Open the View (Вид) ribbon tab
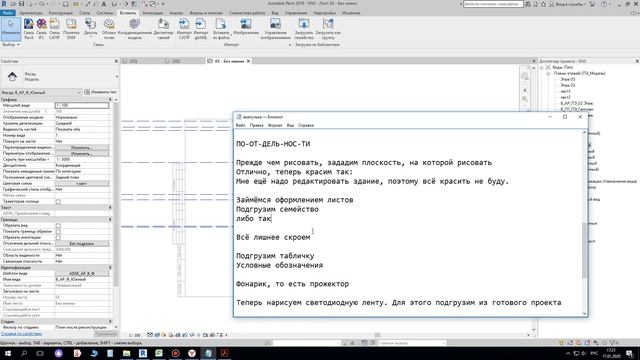 (x=275, y=13)
